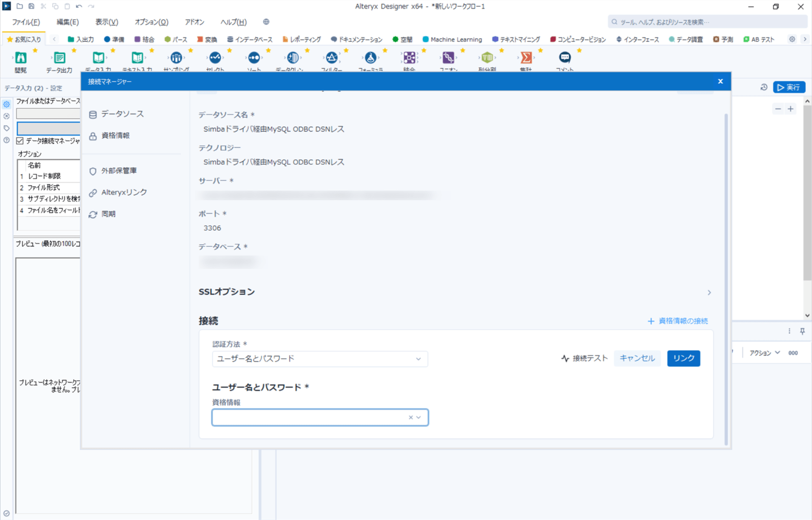Select the フィルター (Filter) tool icon

point(332,58)
